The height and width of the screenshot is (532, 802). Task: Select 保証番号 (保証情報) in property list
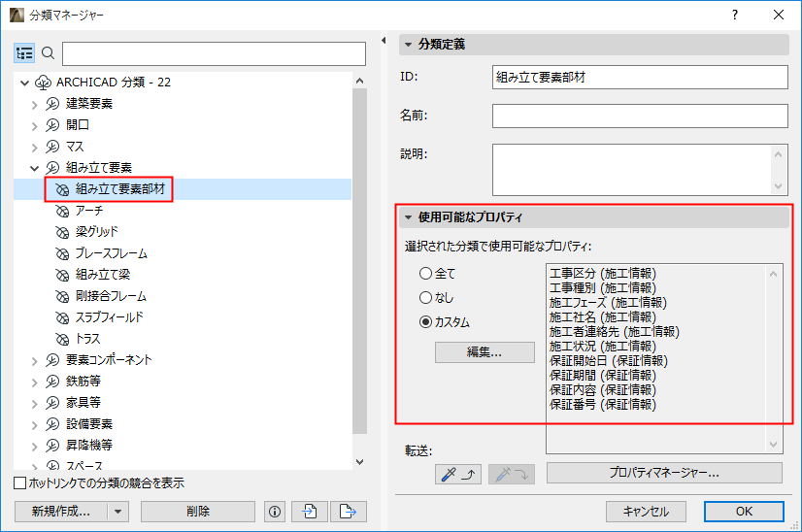click(x=603, y=405)
